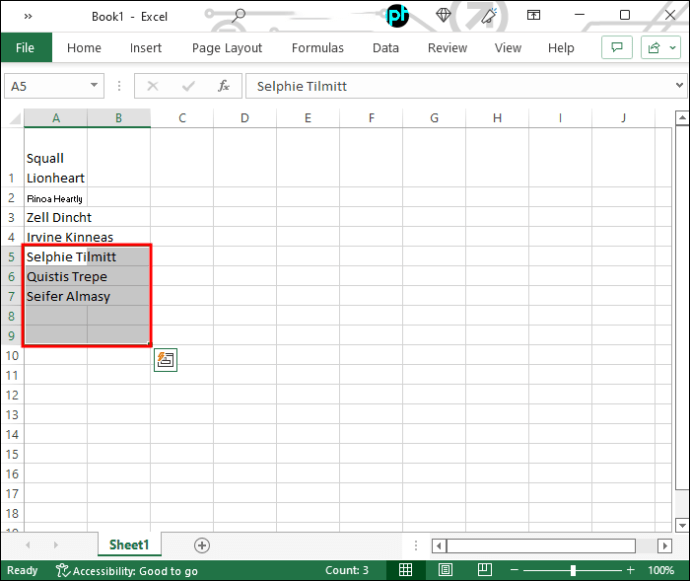Switch to Normal view icon

pos(405,570)
